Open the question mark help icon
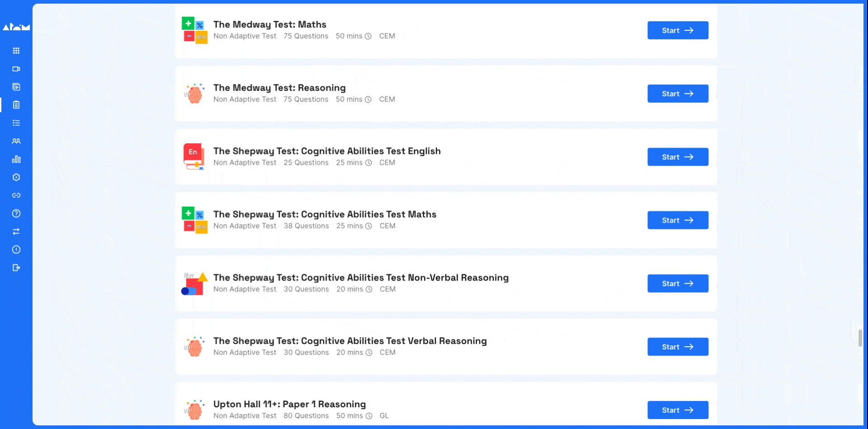Screen dimensions: 868x429 pos(16,214)
